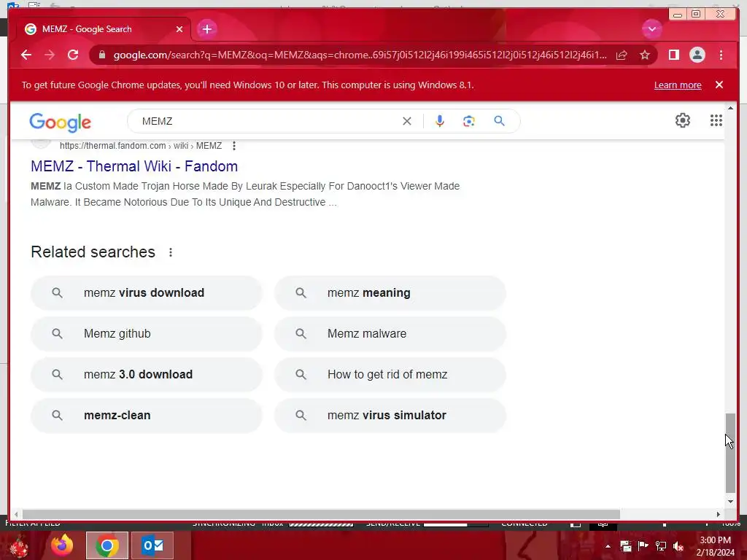This screenshot has height=560, width=747.
Task: Clear the search box text
Action: (406, 121)
